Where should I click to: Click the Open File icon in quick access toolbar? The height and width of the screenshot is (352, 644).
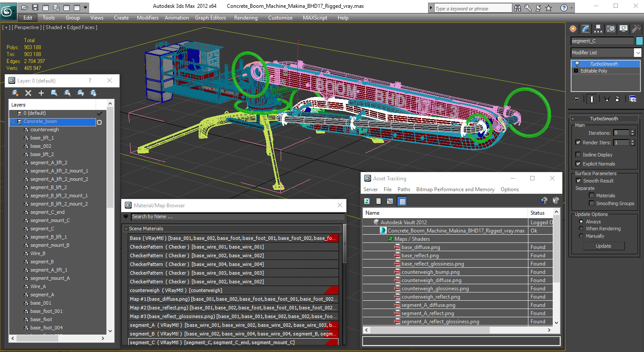[x=25, y=7]
